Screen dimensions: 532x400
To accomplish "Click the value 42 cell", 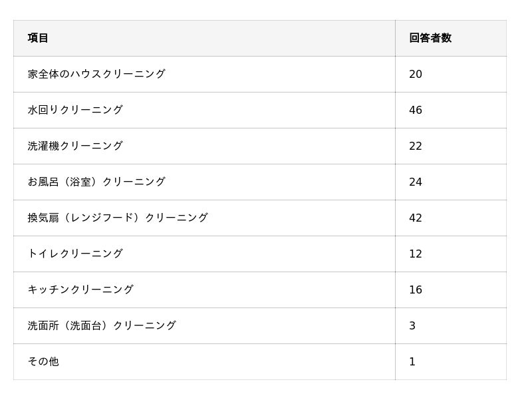I will [416, 218].
